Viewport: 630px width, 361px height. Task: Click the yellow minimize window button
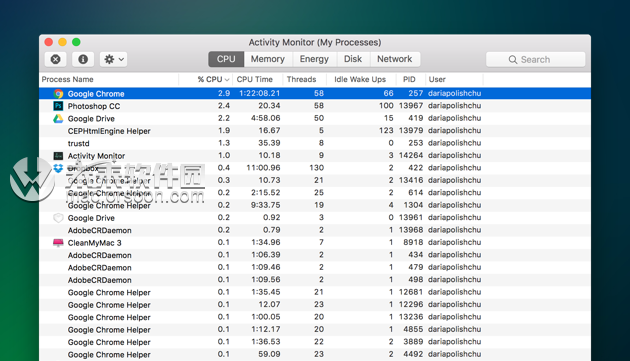pyautogui.click(x=62, y=42)
